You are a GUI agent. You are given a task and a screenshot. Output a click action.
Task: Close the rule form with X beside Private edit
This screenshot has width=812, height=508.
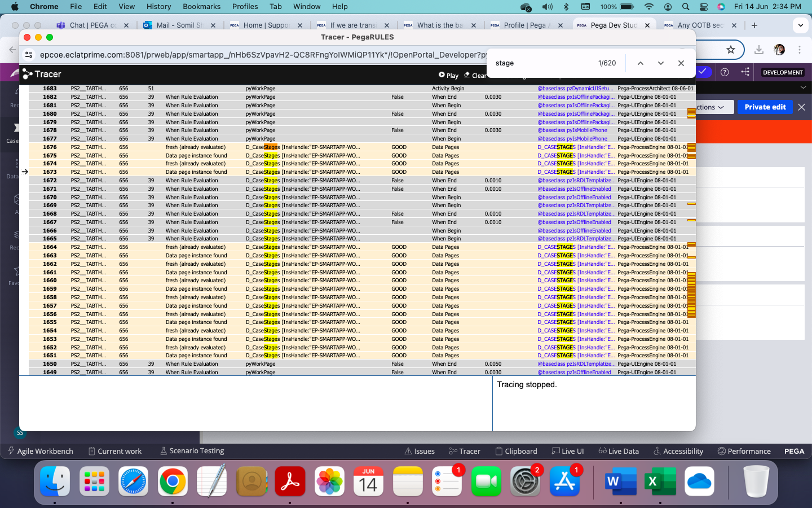[x=801, y=107]
